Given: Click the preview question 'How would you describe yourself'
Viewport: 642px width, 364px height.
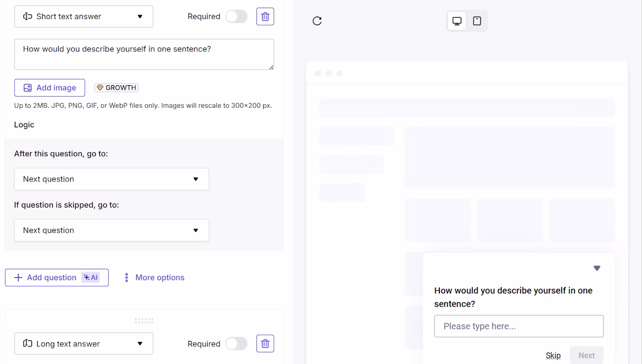Looking at the screenshot, I should pos(513,297).
